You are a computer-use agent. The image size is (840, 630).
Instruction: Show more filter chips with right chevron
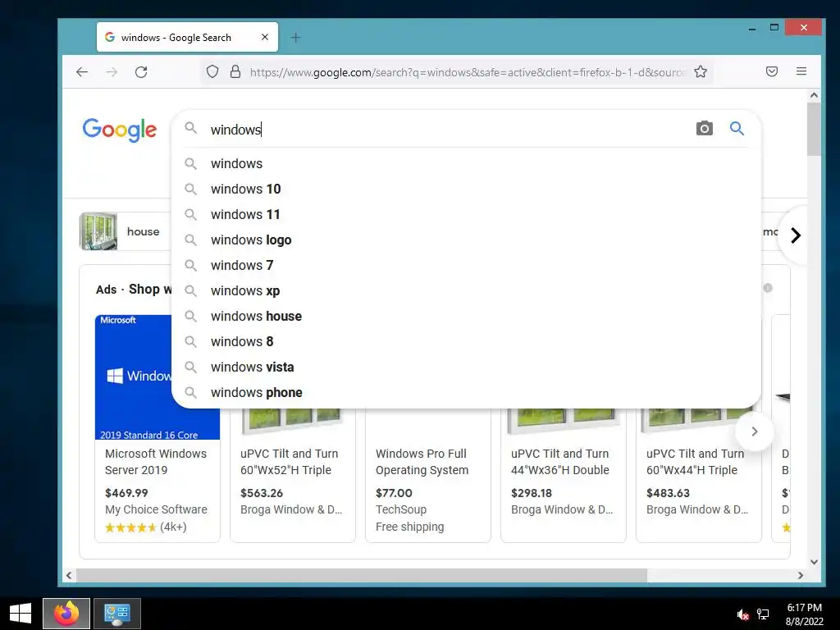point(796,235)
